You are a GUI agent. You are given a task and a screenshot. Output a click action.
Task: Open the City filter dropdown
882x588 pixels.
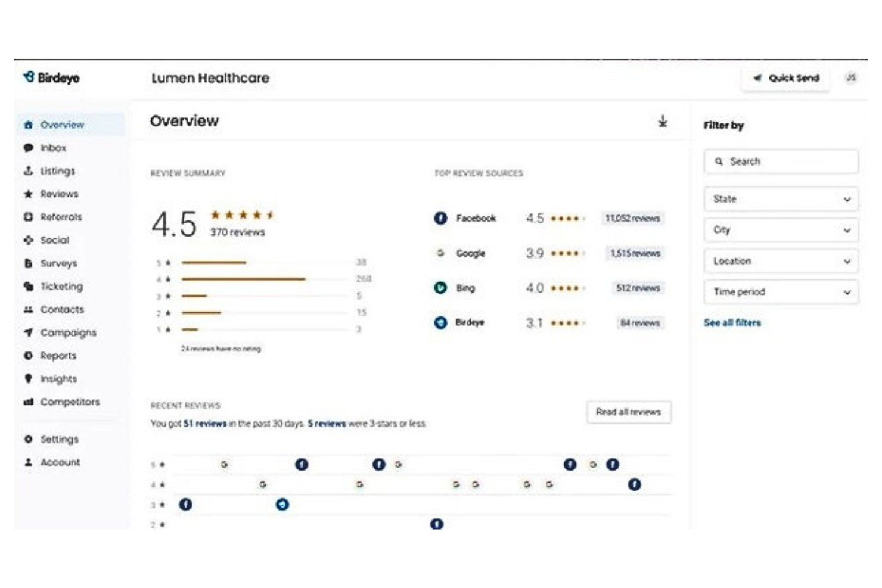click(x=781, y=230)
